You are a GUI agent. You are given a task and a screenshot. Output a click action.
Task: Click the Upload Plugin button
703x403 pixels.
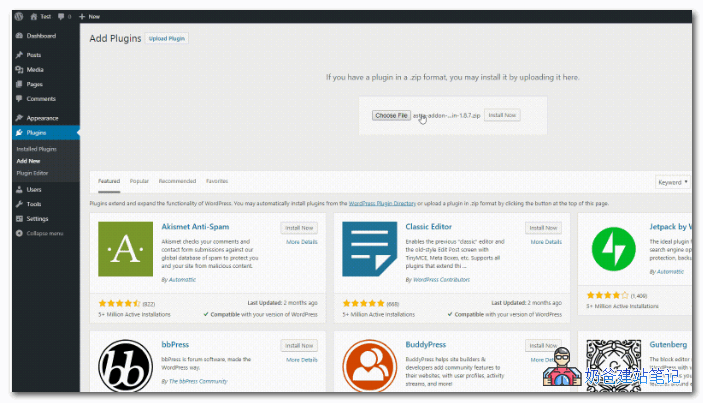pyautogui.click(x=167, y=38)
